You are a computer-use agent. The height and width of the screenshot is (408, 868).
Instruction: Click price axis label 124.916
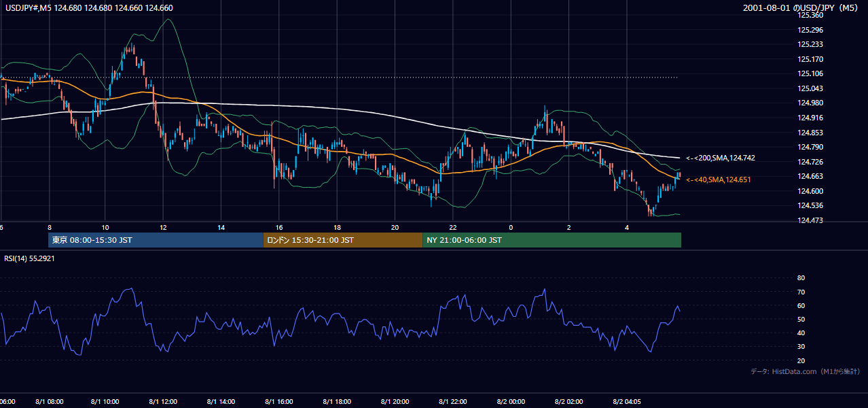[x=811, y=118]
